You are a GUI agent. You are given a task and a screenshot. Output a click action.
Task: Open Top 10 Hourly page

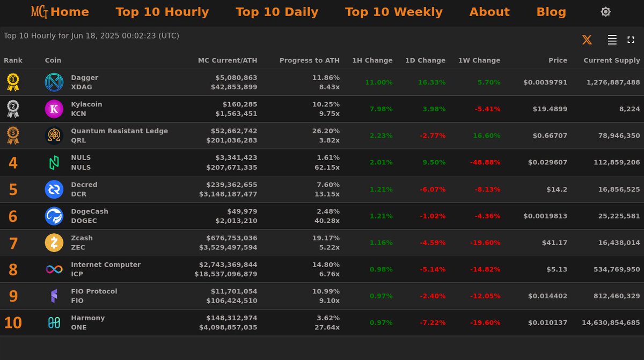[162, 12]
